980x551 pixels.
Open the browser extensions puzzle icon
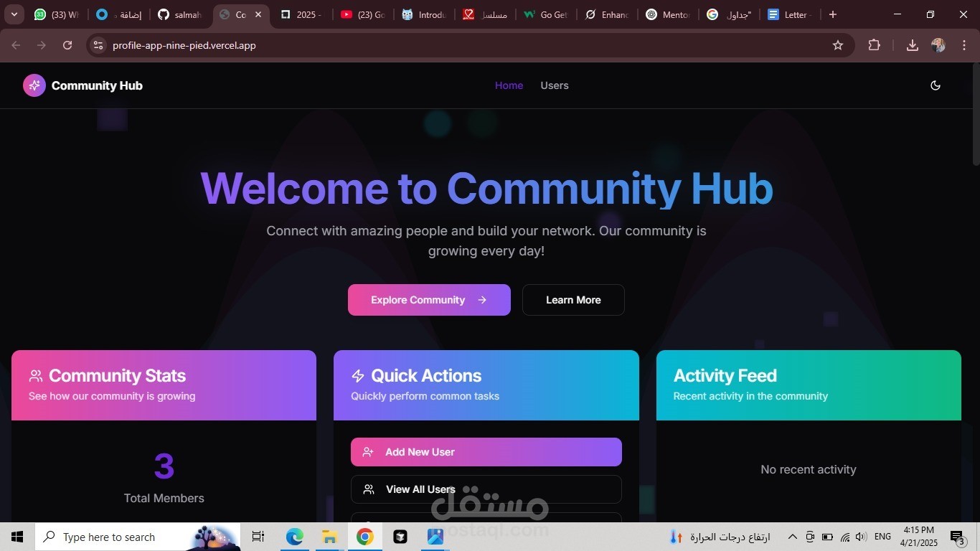coord(874,45)
